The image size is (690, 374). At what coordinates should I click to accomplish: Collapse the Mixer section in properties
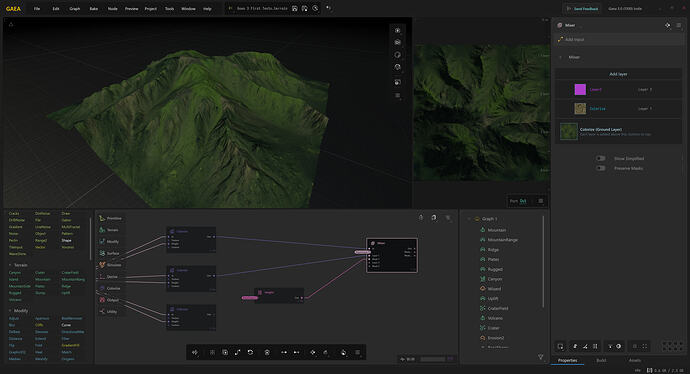[x=560, y=57]
